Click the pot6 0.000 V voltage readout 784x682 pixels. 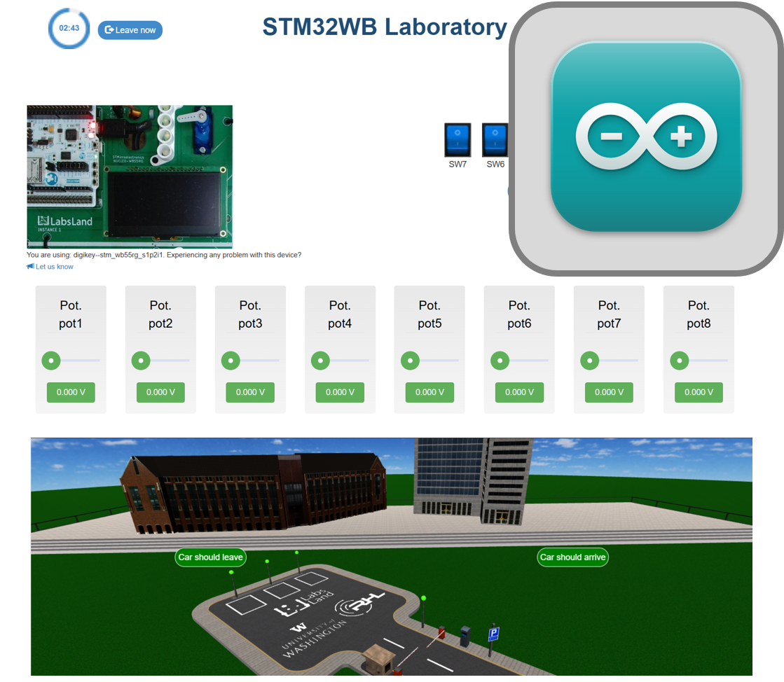(519, 392)
